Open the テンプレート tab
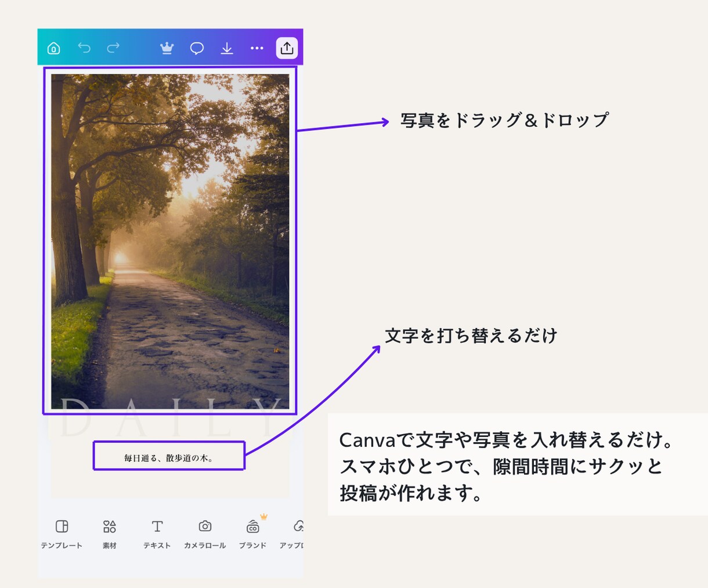The height and width of the screenshot is (588, 708). coord(62,533)
